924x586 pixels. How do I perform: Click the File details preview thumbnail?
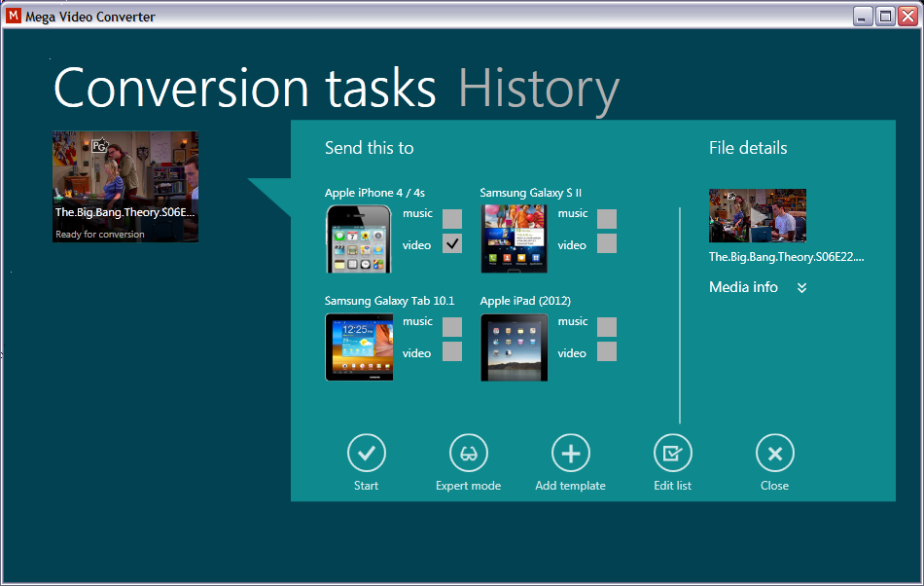758,216
